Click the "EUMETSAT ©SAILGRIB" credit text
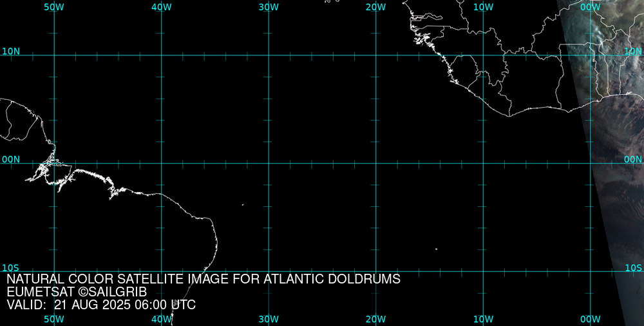644x326 pixels. point(77,292)
